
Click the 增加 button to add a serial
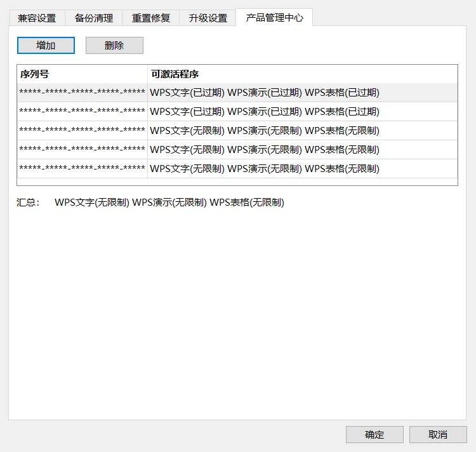click(x=46, y=46)
